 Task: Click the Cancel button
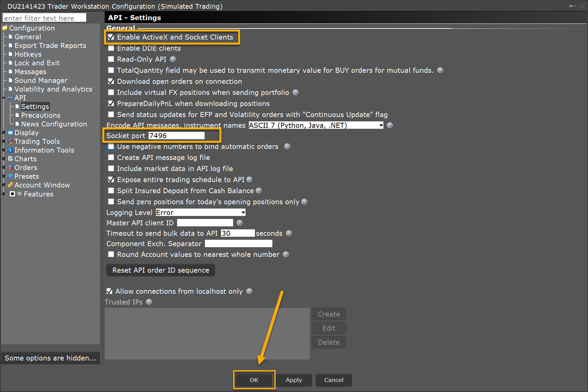pos(334,380)
